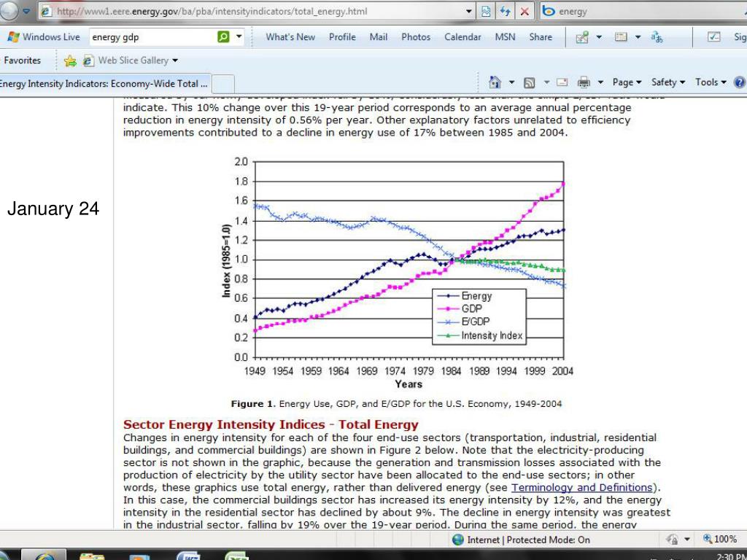
Task: Click the Windows Live search field energy gdp
Action: coord(152,36)
